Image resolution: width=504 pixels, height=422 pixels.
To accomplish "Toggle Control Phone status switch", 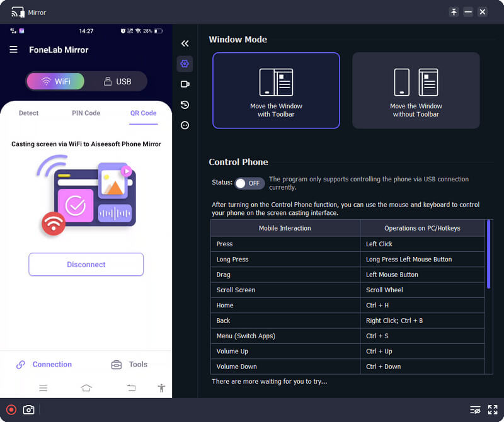I will click(249, 183).
